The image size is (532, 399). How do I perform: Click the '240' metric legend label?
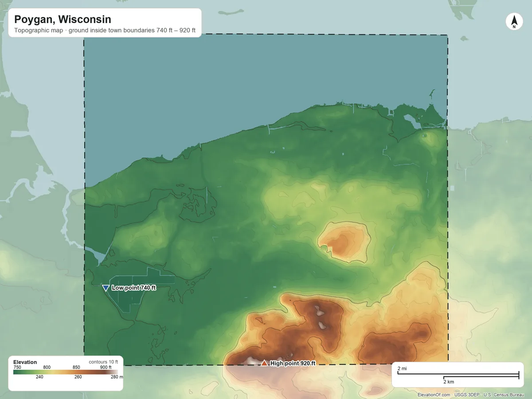tap(39, 377)
